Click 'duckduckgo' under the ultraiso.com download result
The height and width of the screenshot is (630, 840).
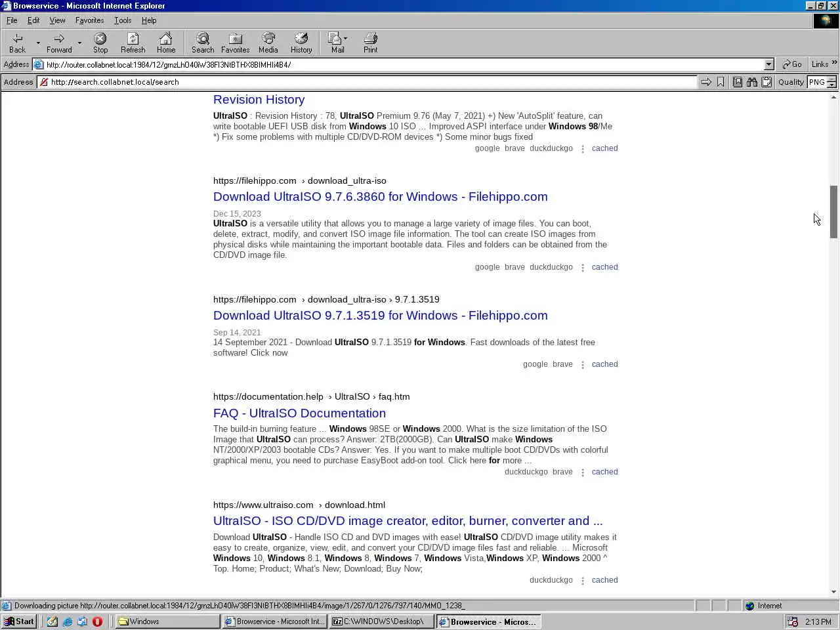(x=551, y=580)
